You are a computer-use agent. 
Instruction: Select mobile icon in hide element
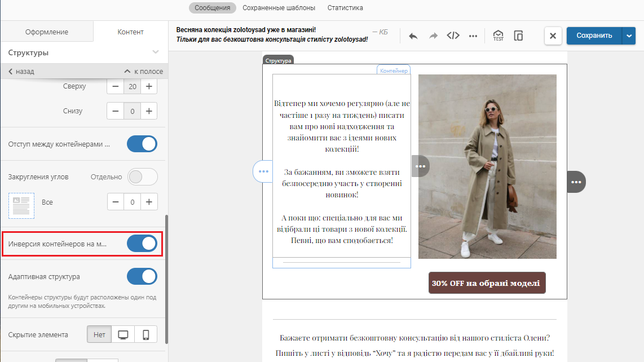coord(145,334)
